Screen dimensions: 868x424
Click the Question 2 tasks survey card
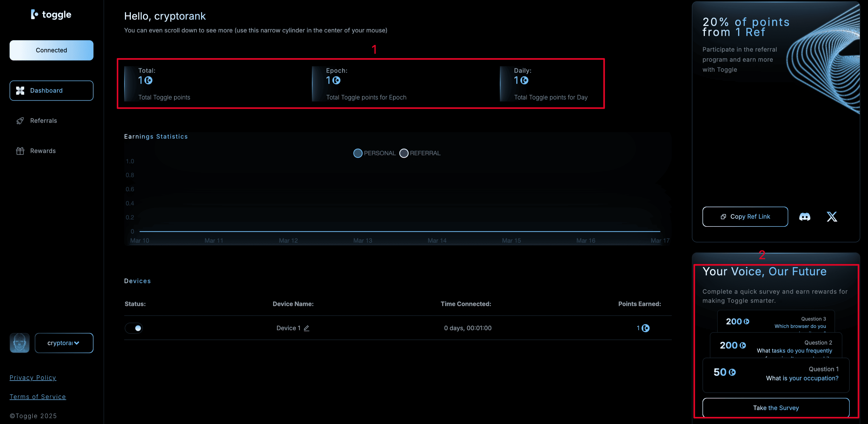776,345
